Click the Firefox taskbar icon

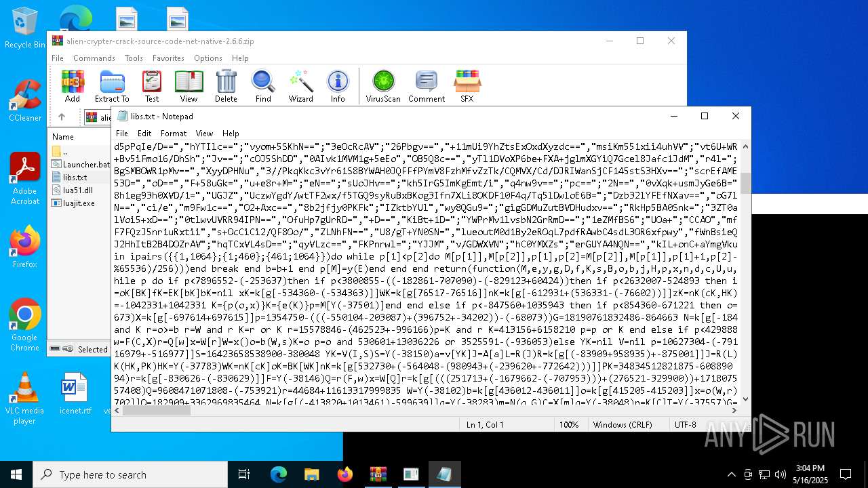344,474
